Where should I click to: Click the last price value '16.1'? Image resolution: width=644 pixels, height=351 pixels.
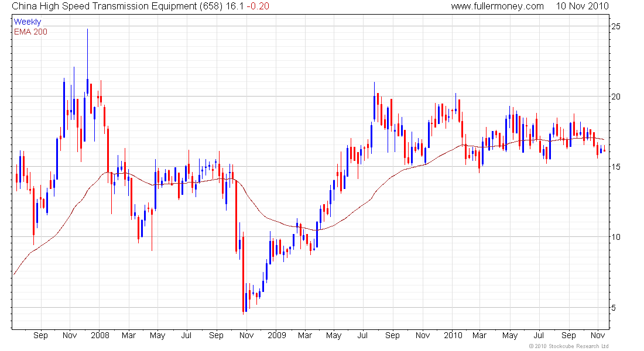[x=235, y=6]
